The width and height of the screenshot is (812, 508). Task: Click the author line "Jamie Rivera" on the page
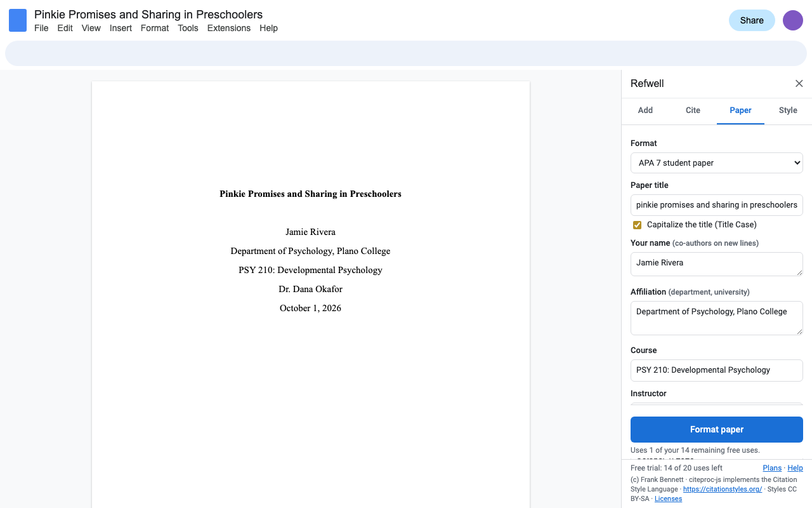click(310, 232)
